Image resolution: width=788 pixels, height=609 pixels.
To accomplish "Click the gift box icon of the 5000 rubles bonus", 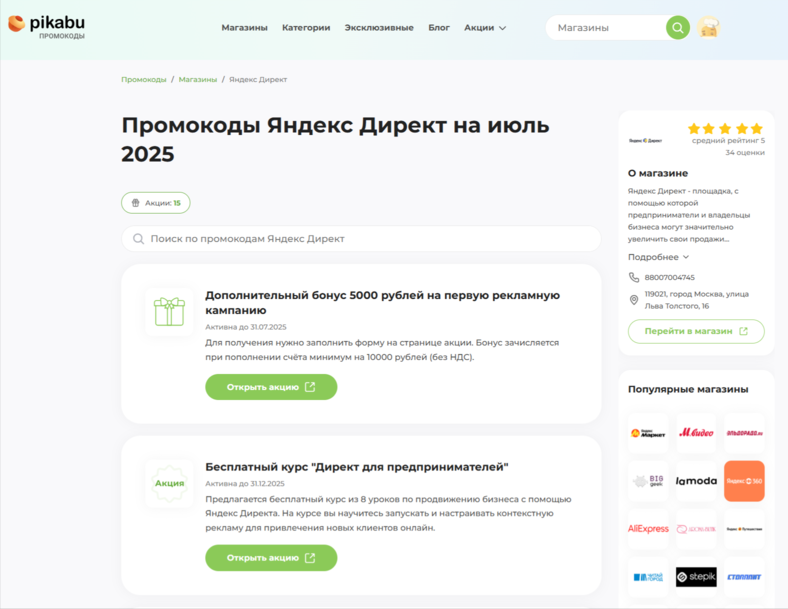I will 169,312.
